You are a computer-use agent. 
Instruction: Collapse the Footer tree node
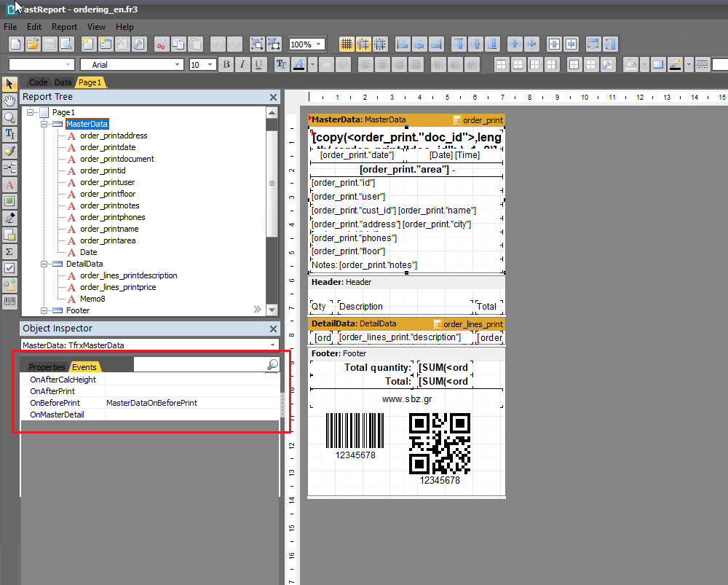point(44,310)
